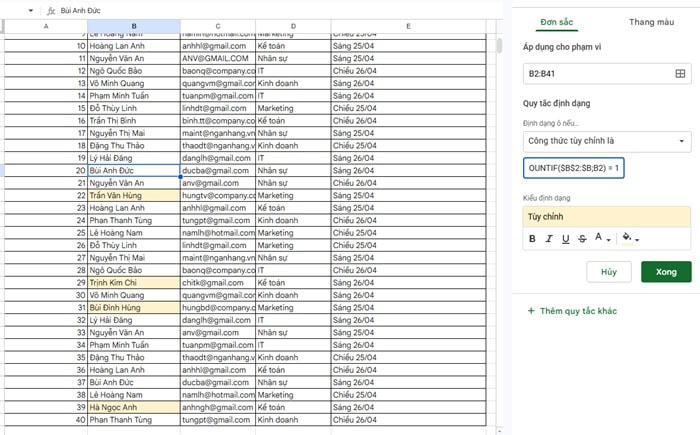
Task: Click the 'Hủy' cancel button
Action: pos(609,272)
